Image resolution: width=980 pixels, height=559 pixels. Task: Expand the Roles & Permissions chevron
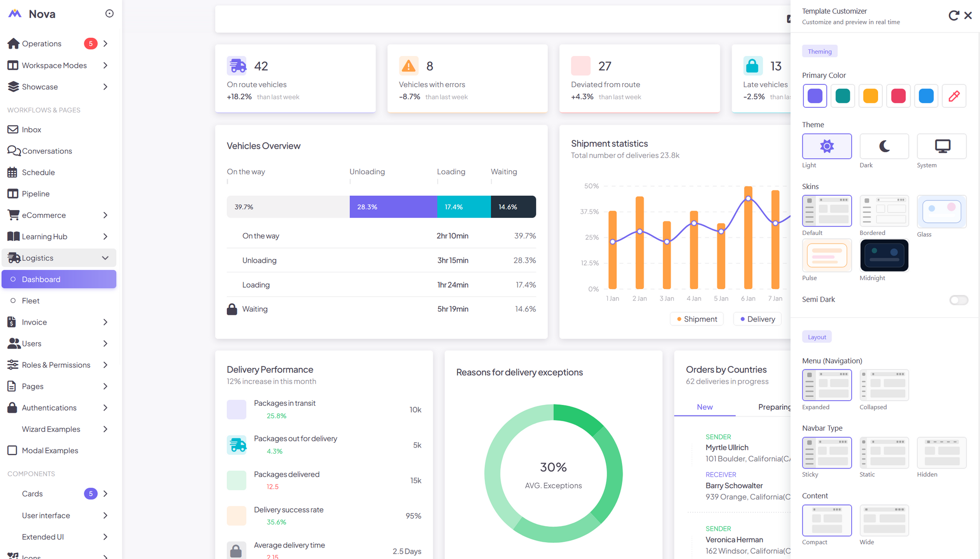tap(105, 365)
